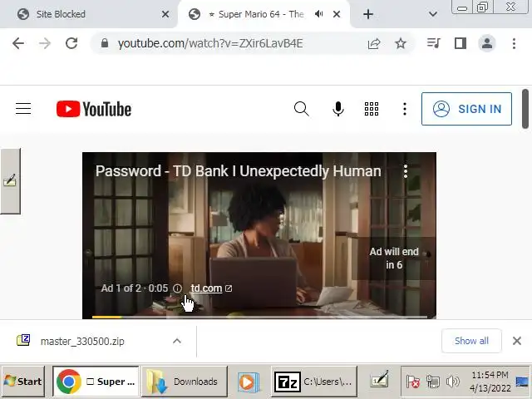The height and width of the screenshot is (399, 532).
Task: Switch to the 7-Zip C:\Users window
Action: [x=314, y=382]
